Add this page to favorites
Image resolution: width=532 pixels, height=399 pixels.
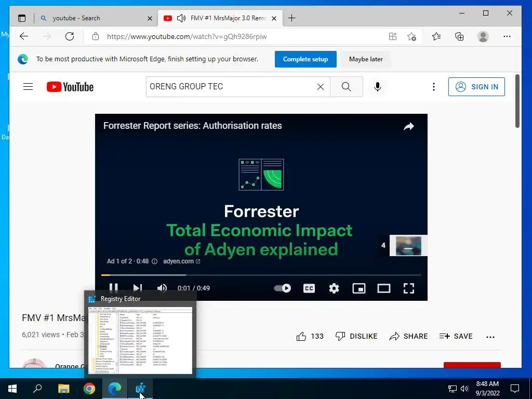411,36
